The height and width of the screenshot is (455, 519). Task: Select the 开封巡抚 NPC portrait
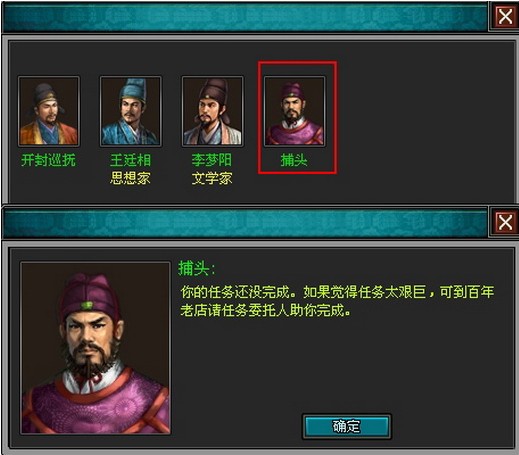point(49,111)
